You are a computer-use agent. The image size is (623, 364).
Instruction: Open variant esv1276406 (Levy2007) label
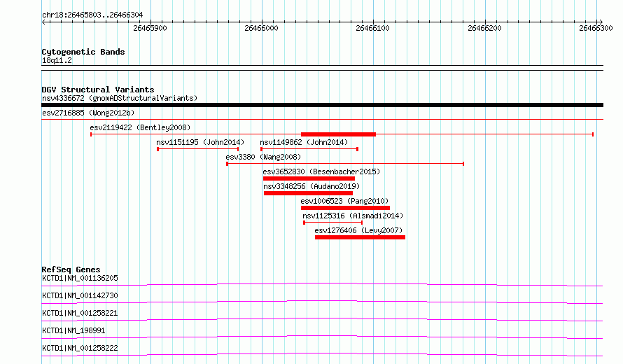click(358, 230)
